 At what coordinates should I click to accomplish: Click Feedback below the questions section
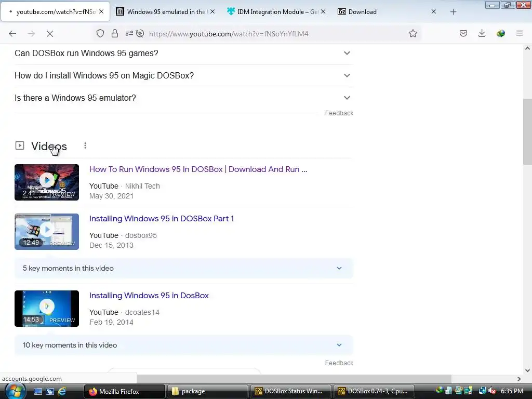[339, 113]
